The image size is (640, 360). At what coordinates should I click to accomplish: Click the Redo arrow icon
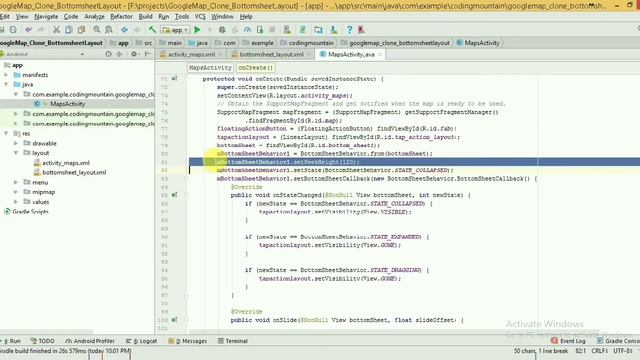coord(41,30)
